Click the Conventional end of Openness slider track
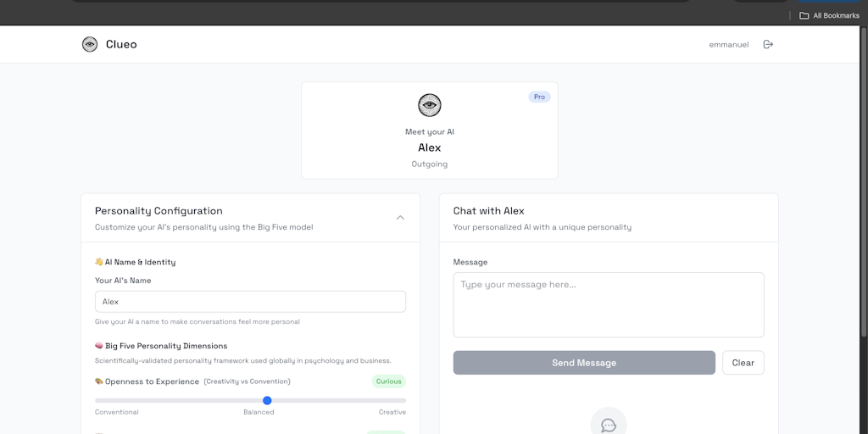Viewport: 868px width, 434px height. (x=98, y=400)
